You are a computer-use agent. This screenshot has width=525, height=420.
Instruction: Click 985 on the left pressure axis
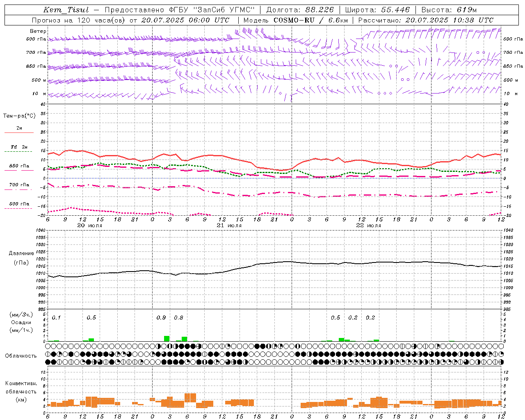[x=42, y=309]
